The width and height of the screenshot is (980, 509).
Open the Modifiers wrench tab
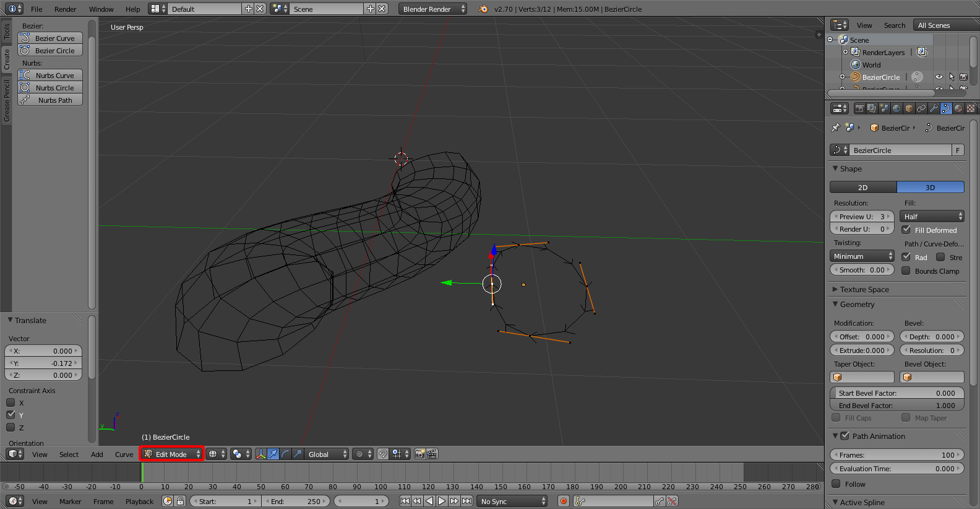[x=934, y=108]
